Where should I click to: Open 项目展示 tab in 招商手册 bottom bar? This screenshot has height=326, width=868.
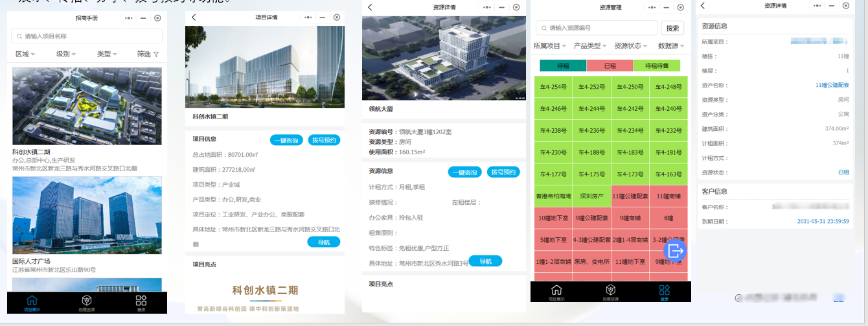coord(32,303)
